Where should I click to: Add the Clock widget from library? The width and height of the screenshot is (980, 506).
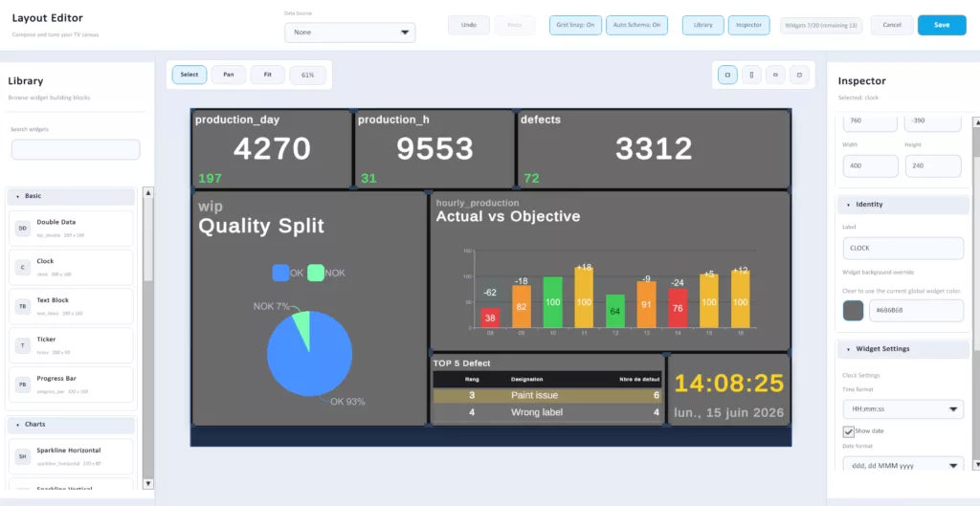[71, 268]
